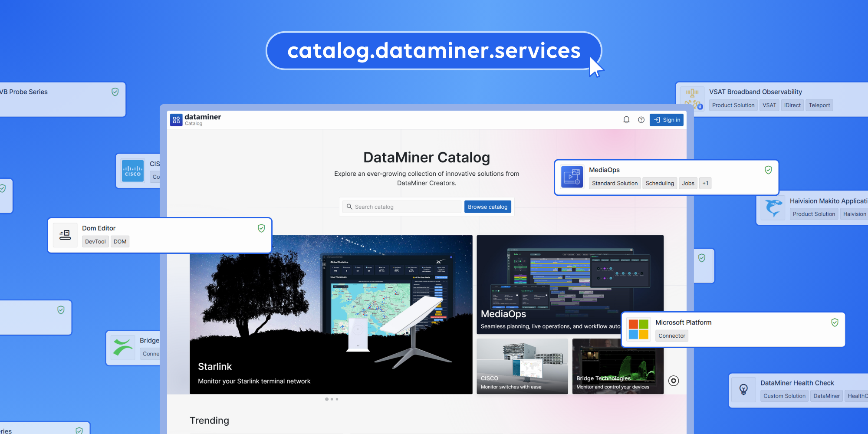Select the Standard Solution tag
The height and width of the screenshot is (434, 868).
[615, 183]
